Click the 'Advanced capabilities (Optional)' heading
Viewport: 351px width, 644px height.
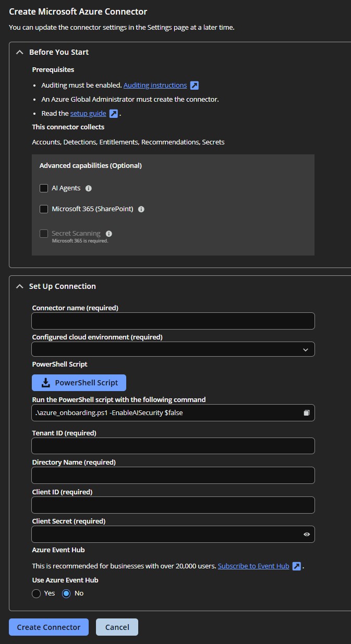pos(91,166)
